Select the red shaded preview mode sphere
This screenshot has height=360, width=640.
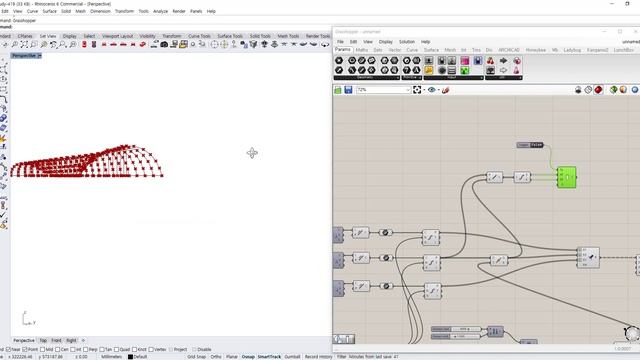tap(598, 90)
